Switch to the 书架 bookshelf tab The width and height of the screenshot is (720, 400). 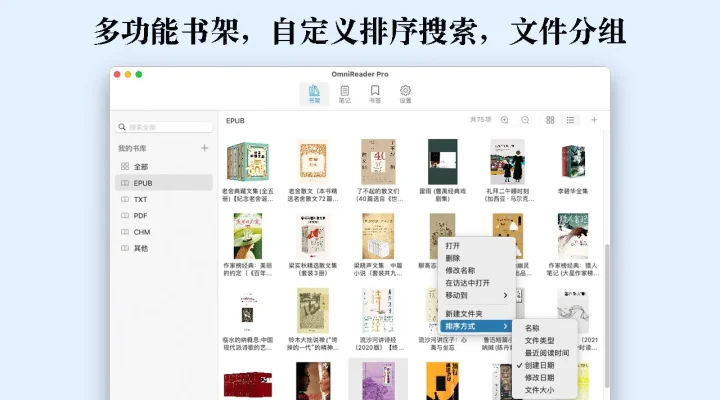(314, 94)
